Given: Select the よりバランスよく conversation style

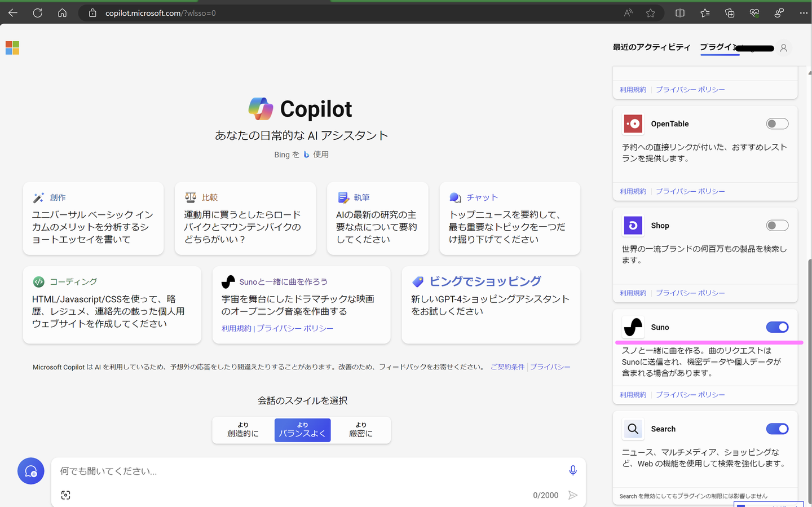Looking at the screenshot, I should point(302,430).
